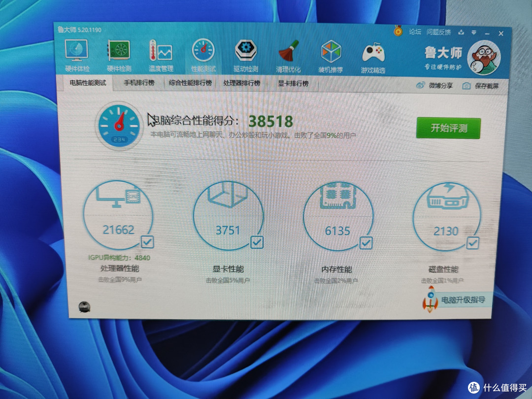Click the 3D cube graphics icon above 3751
Image resolution: width=532 pixels, height=399 pixels.
point(228,195)
